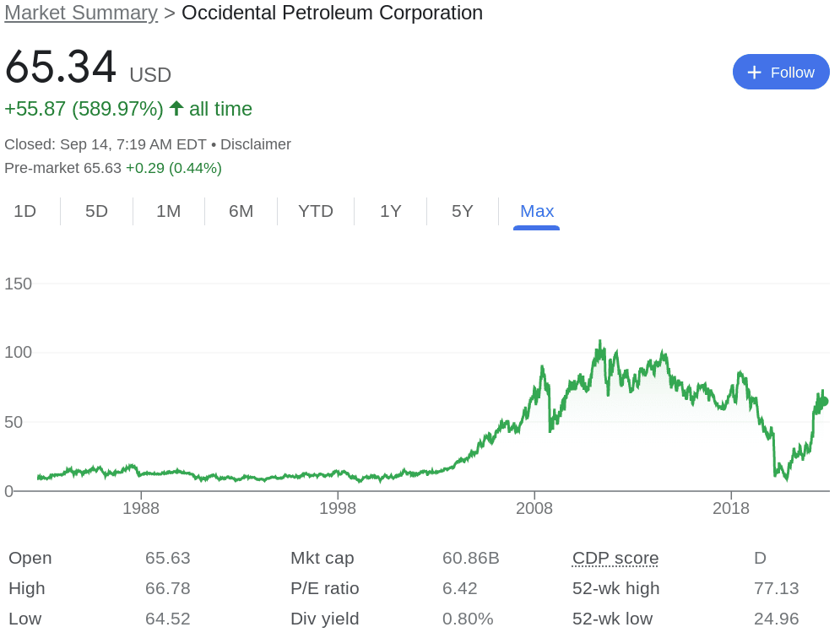Click the 1998 label on chart axis

click(338, 508)
